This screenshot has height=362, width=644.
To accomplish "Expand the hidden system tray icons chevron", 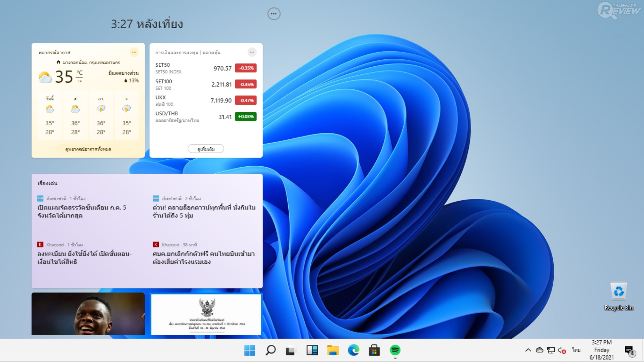I will (x=528, y=350).
